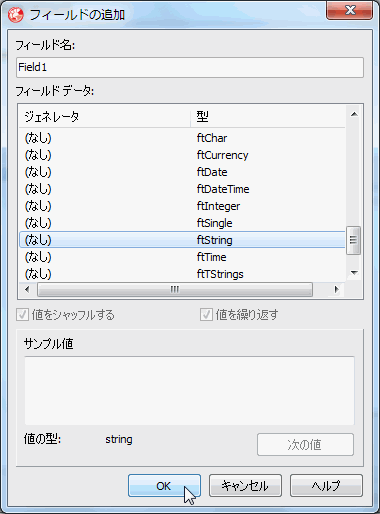Viewport: 380px width, 514px height.
Task: Click (なし) generator in the ftTime row
Action: 38,257
